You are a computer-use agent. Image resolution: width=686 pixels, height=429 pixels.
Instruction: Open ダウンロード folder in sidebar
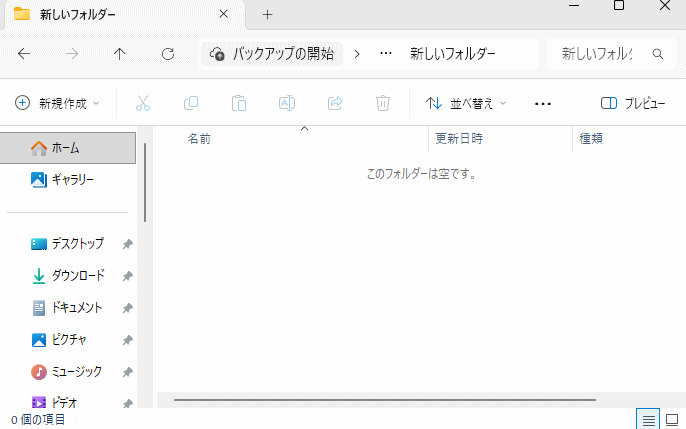(77, 276)
